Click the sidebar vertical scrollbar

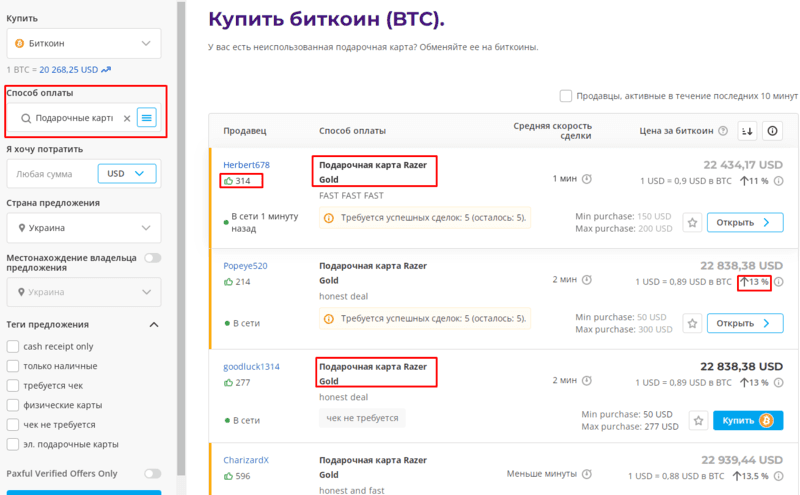(181, 239)
